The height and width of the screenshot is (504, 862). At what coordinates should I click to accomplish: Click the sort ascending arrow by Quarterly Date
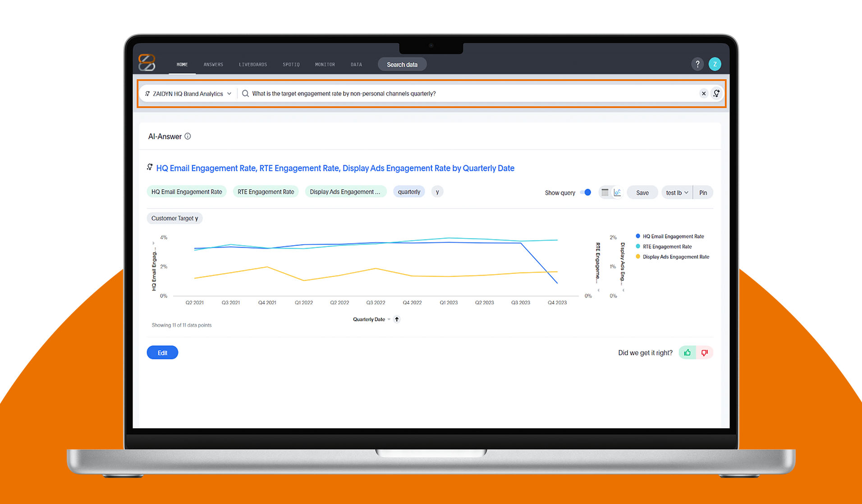(x=397, y=319)
